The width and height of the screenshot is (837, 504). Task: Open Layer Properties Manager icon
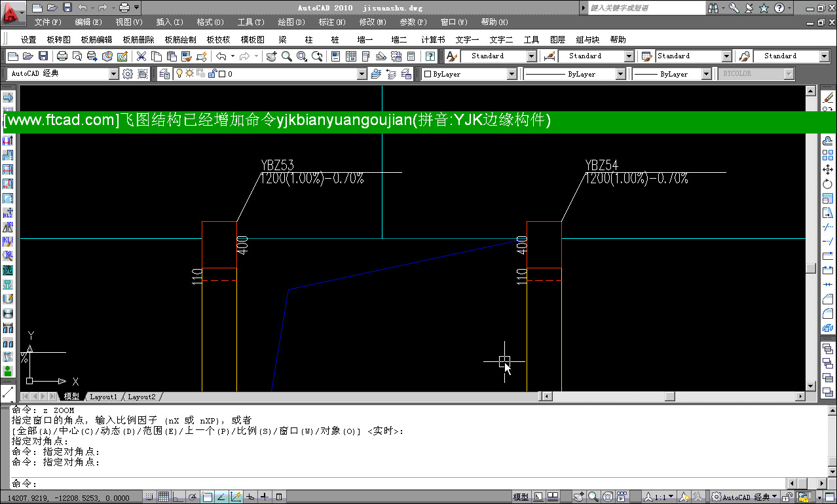point(164,74)
